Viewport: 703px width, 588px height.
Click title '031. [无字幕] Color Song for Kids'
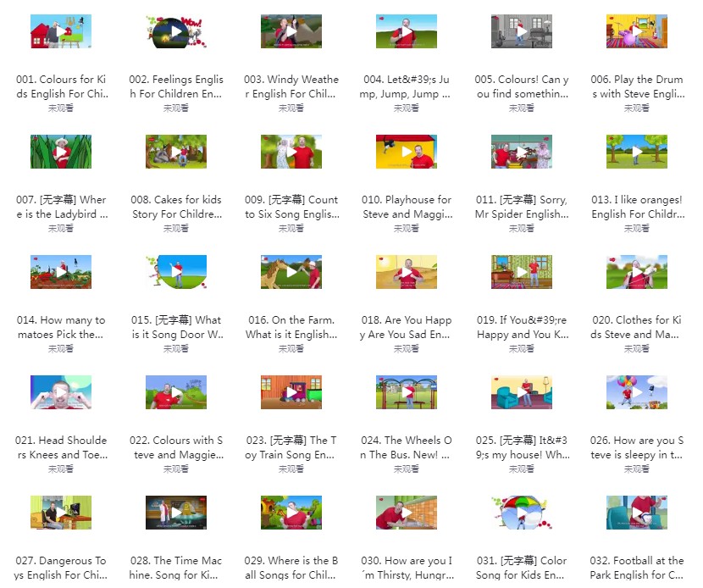pyautogui.click(x=521, y=568)
